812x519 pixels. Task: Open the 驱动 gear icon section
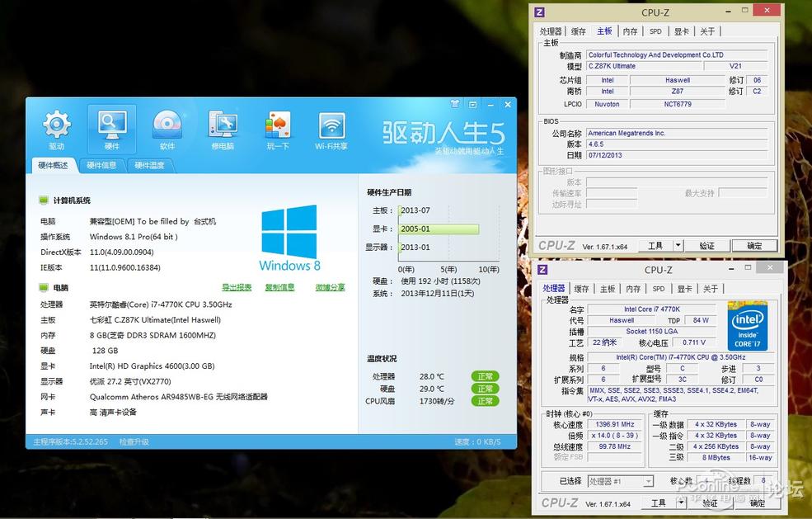click(56, 130)
